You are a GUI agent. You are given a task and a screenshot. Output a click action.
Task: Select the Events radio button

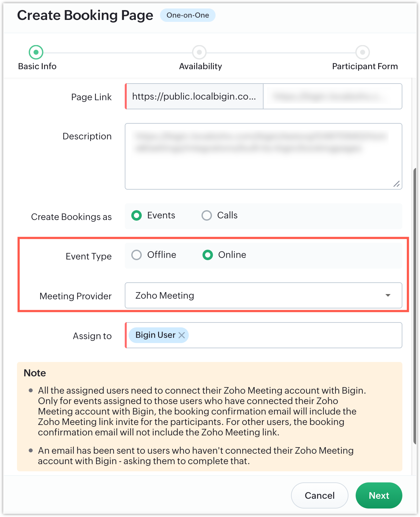click(137, 215)
